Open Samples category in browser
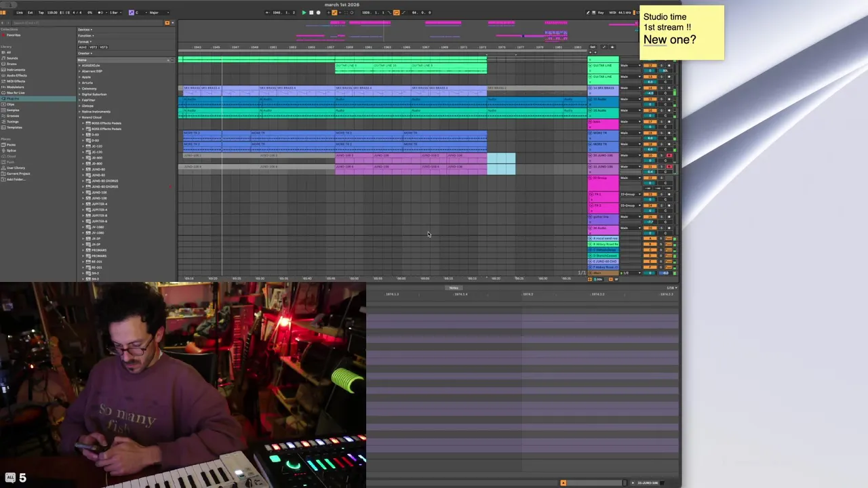 point(13,110)
